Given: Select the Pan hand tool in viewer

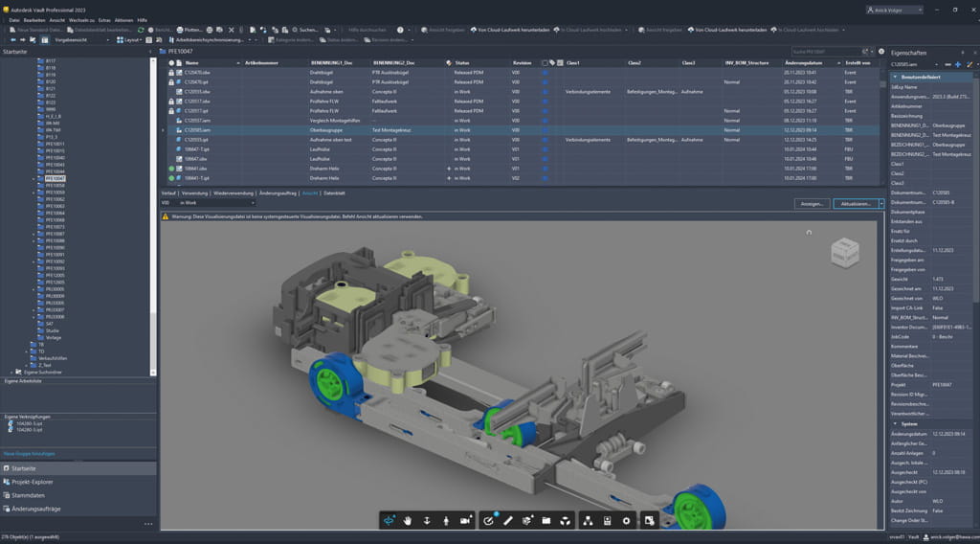Looking at the screenshot, I should (407, 520).
